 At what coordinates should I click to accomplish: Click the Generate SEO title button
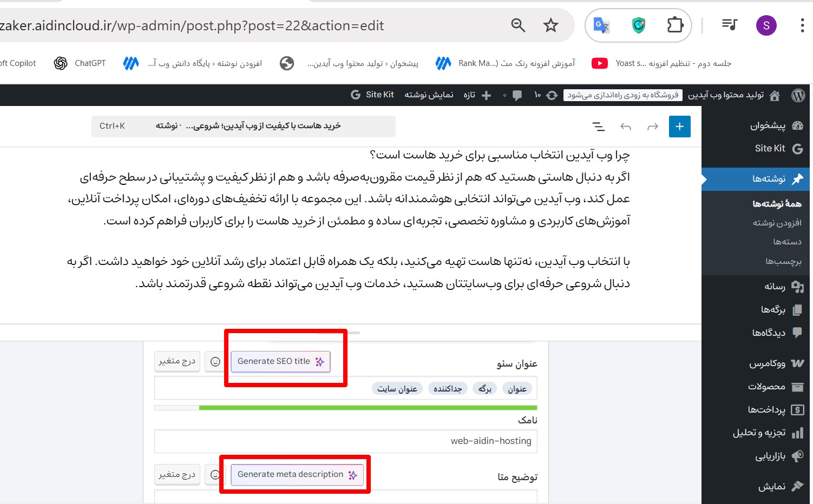(280, 361)
